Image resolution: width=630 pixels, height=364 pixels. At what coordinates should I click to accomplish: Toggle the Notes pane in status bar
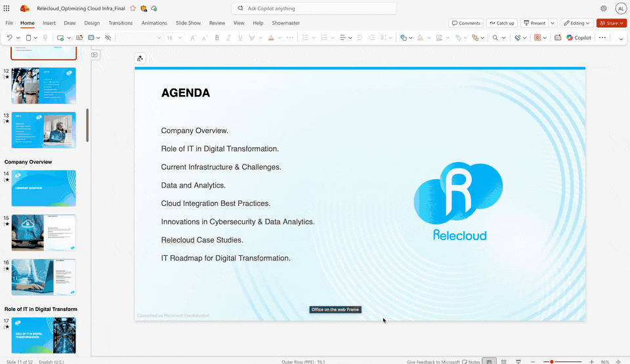click(x=471, y=361)
